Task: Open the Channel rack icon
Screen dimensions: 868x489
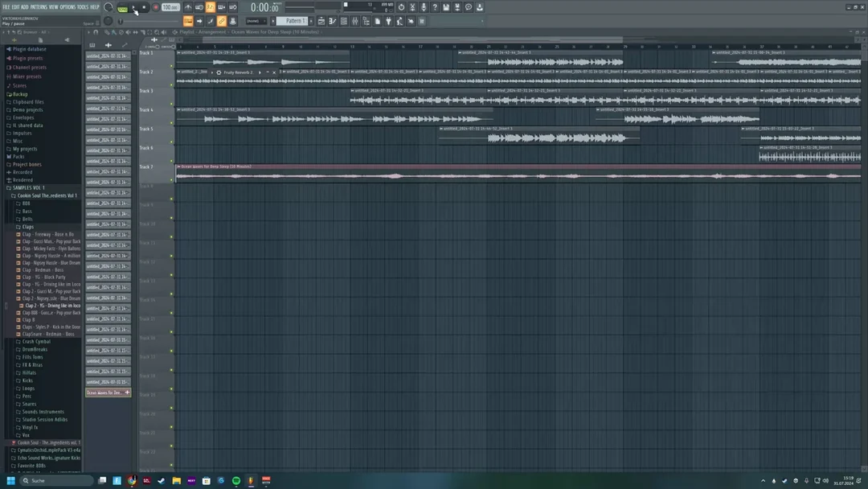Action: tap(344, 21)
